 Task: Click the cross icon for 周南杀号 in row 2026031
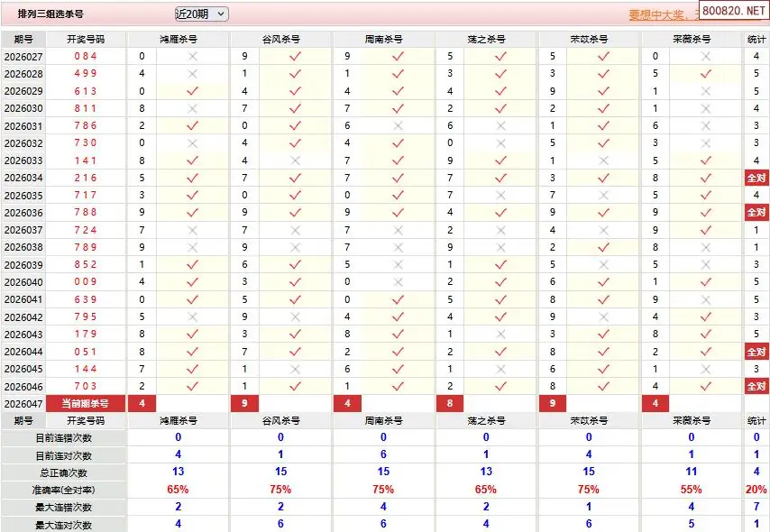397,125
